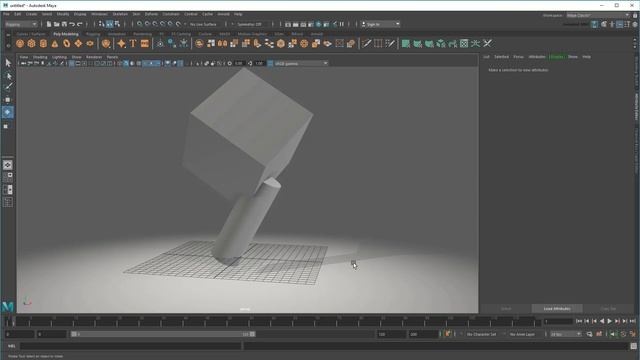Click the crossed-tools icon at the shelf end
Viewport: 640px width, 360px height.
[487, 44]
